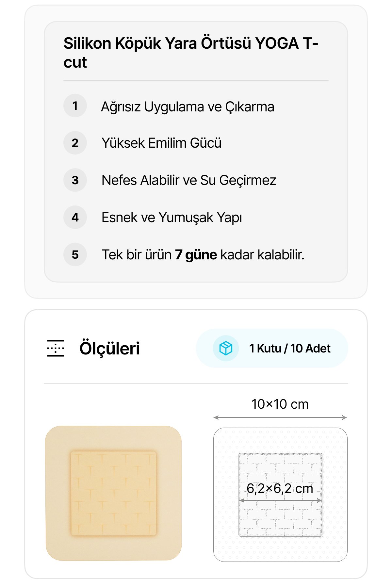Click the 10×10 cm width arrow line
Screen dimensions: 392x588
[x=280, y=417]
